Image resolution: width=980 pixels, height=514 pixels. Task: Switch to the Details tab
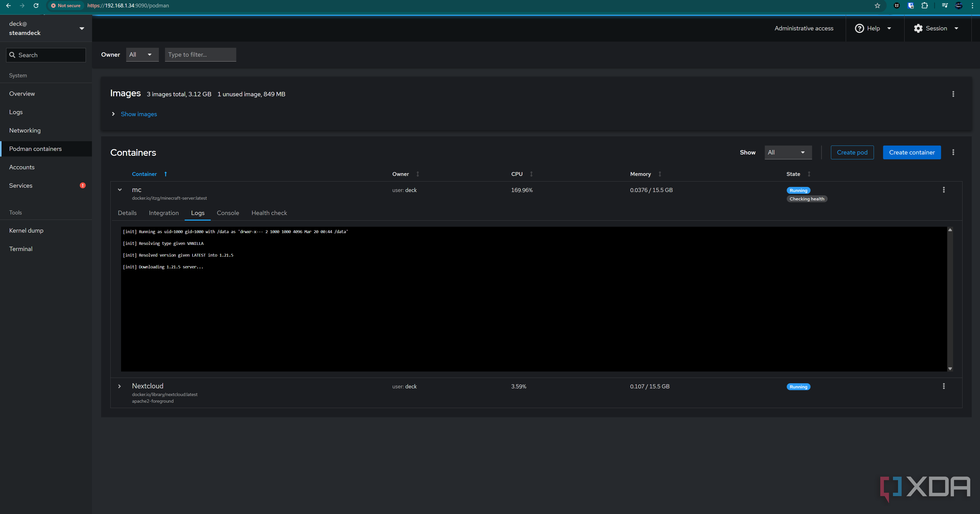[x=127, y=213]
